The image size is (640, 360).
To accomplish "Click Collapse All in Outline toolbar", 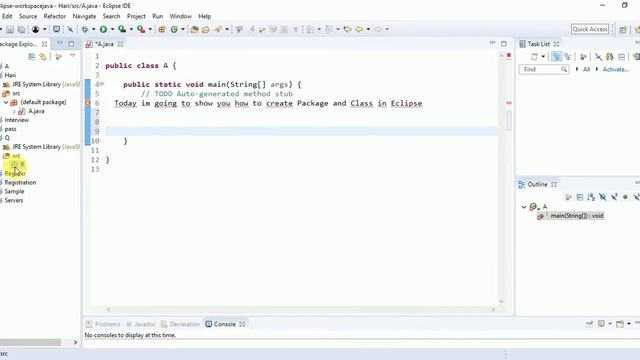I will [580, 197].
